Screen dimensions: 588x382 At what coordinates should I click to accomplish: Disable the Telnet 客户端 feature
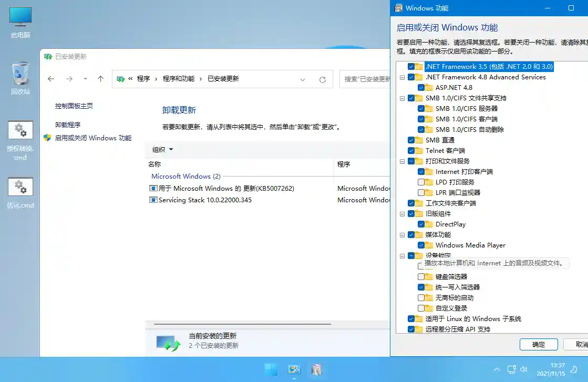pyautogui.click(x=411, y=150)
